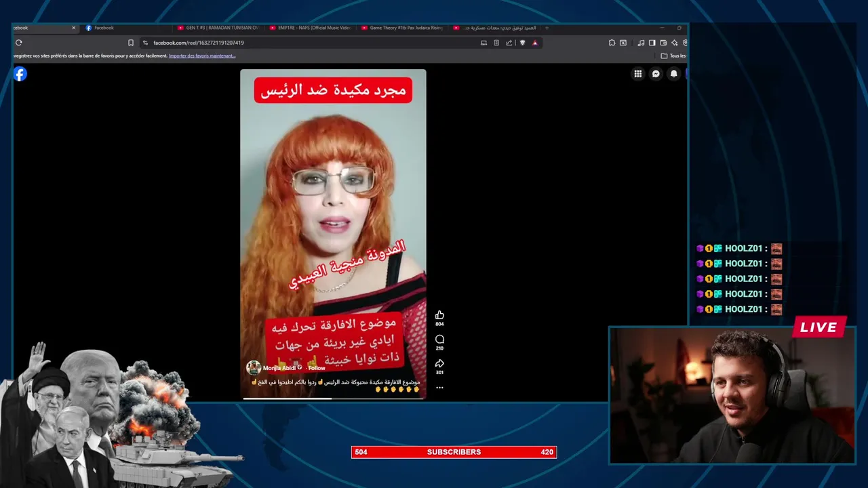
Task: Click the 301 shares count
Action: coord(439,372)
